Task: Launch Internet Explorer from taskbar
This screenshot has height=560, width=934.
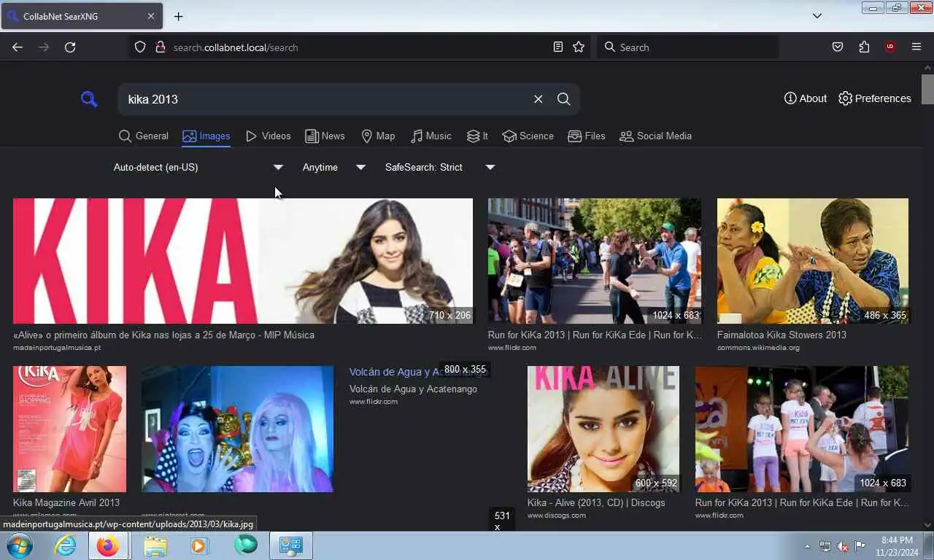Action: (65, 545)
